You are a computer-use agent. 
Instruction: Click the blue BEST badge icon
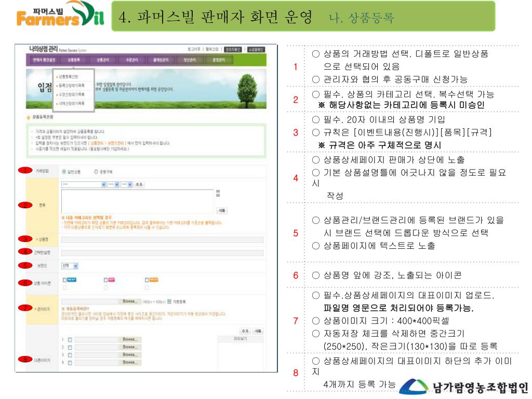[72, 280]
